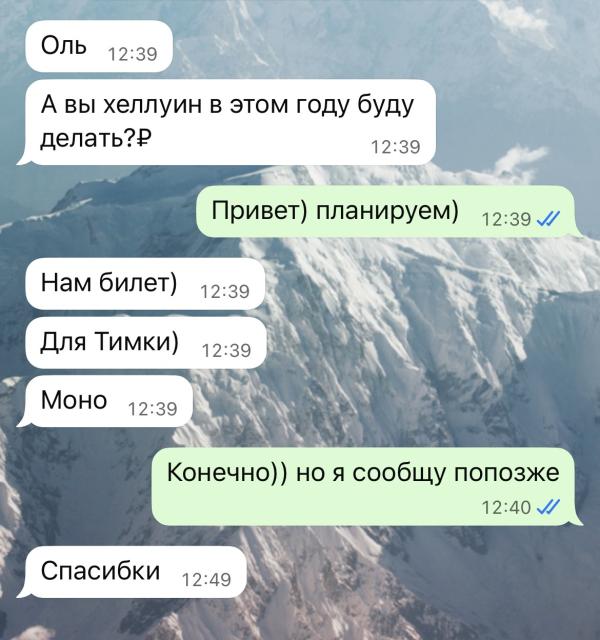The height and width of the screenshot is (640, 600).
Task: Tap the timestamp next to 'Моно'
Action: [x=153, y=409]
